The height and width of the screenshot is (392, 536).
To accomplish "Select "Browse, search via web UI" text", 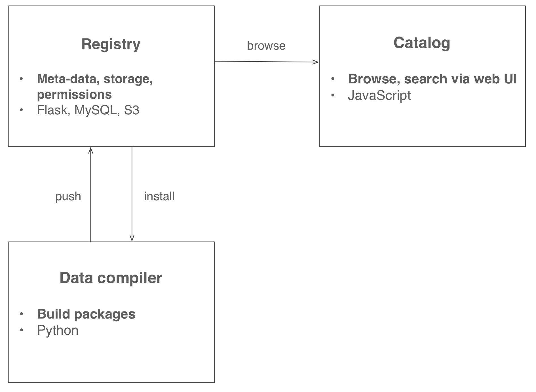I will click(x=432, y=79).
